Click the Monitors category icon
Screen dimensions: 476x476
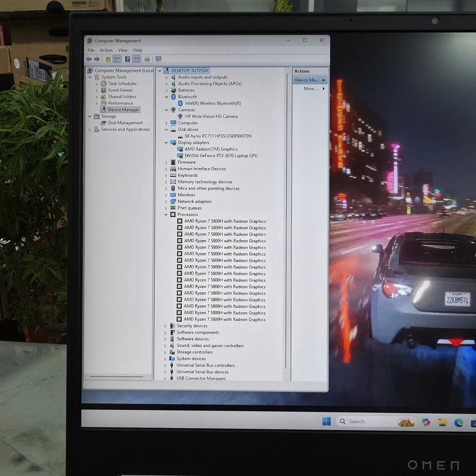pyautogui.click(x=173, y=195)
